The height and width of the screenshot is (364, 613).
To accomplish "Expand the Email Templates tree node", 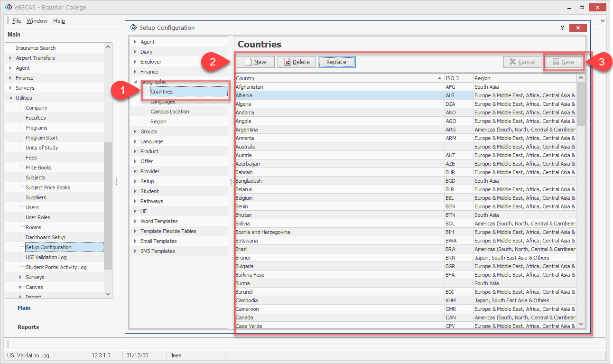I will tap(135, 242).
